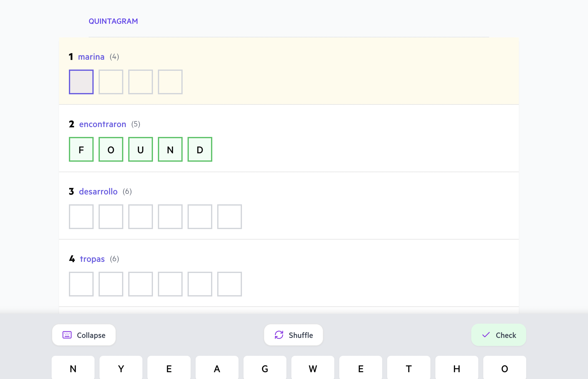Image resolution: width=588 pixels, height=379 pixels.
Task: Select last letter box of desarrollo
Action: [230, 217]
